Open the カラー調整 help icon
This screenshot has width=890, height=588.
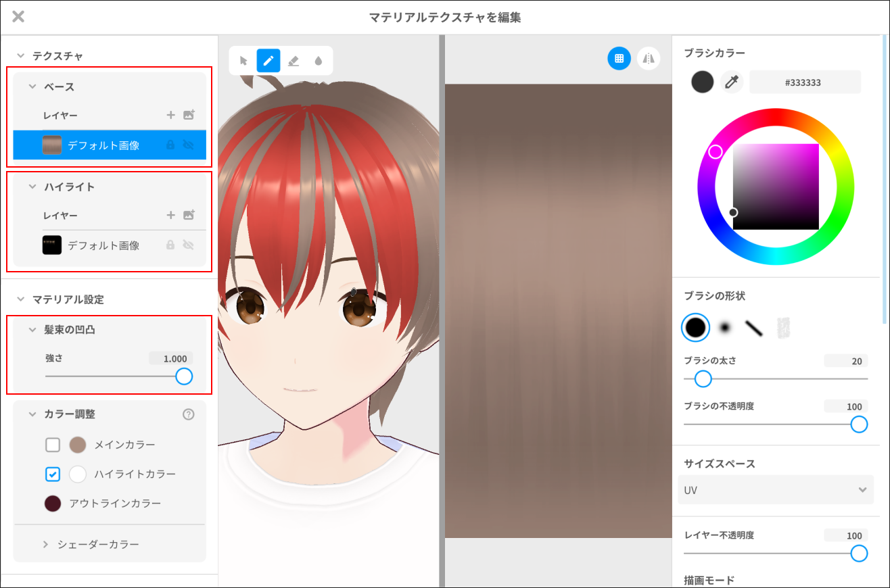[x=189, y=414]
